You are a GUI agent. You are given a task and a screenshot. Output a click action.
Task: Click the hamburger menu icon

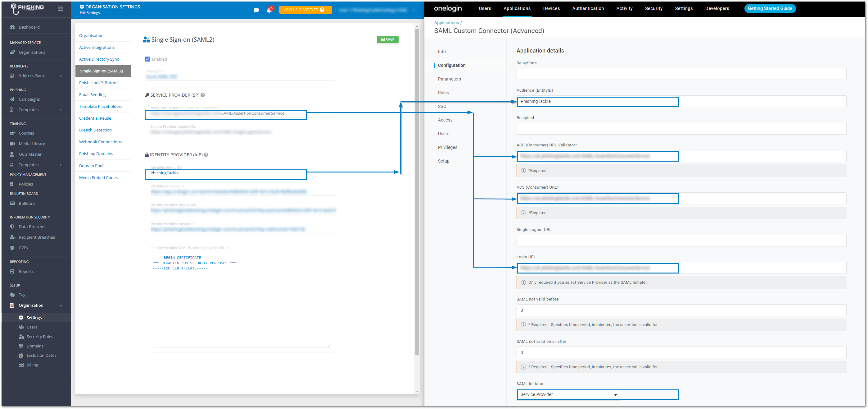(x=60, y=9)
